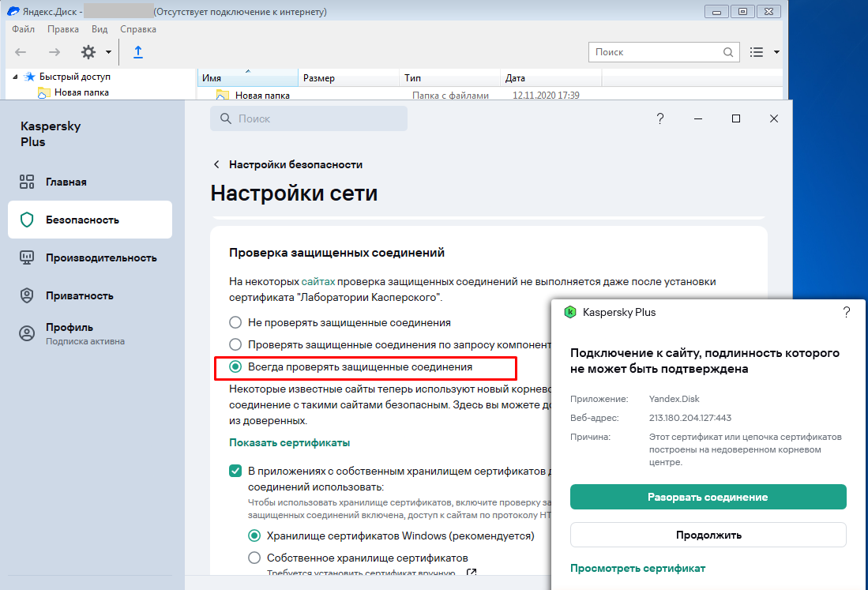Open Производительность section
Image resolution: width=868 pixels, height=590 pixels.
(x=90, y=258)
